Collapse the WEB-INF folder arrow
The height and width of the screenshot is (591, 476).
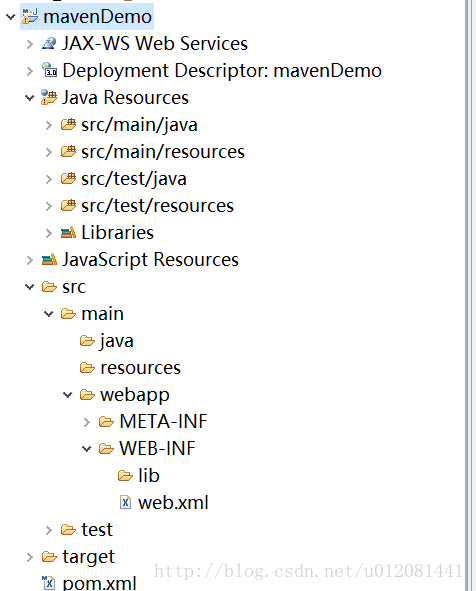pos(87,449)
